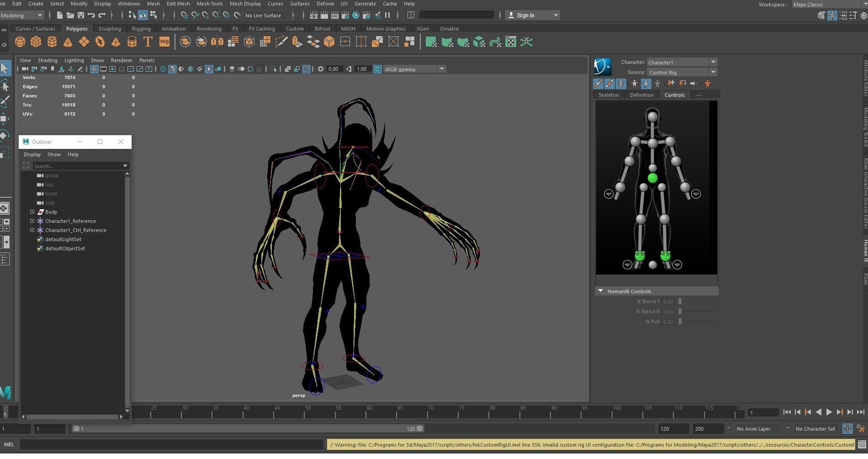Open the Workspace Maya Classic dropdown
This screenshot has width=868, height=459.
(x=829, y=5)
